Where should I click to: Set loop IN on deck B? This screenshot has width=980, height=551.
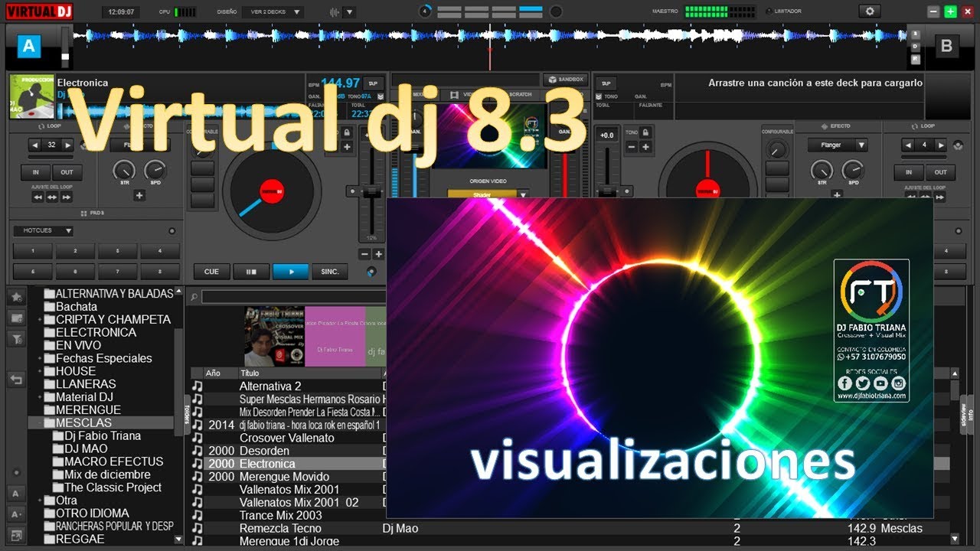pyautogui.click(x=909, y=172)
